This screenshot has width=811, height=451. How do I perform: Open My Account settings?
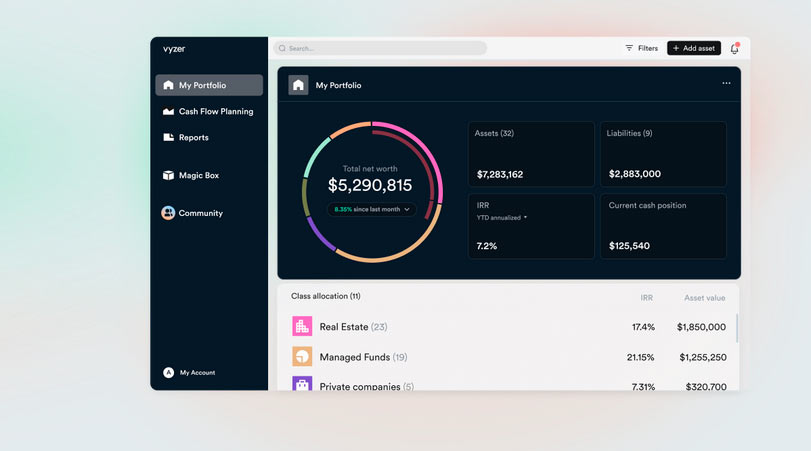(189, 372)
